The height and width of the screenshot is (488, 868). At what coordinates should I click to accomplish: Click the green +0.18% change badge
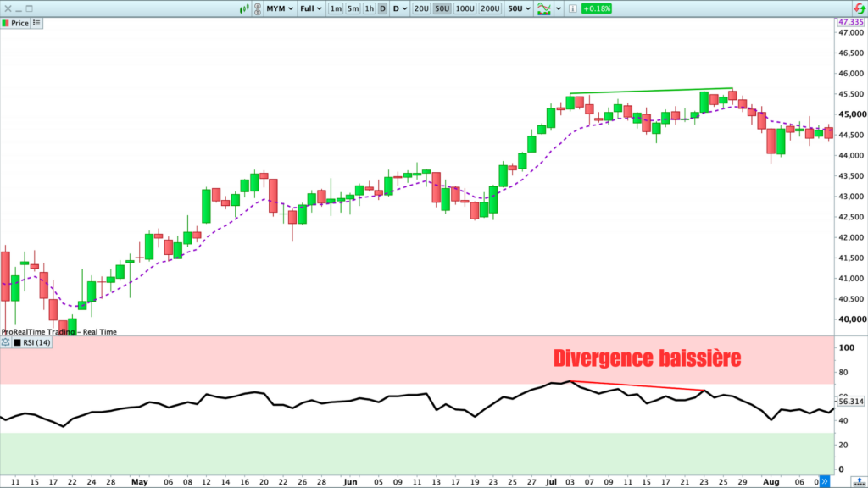pyautogui.click(x=597, y=8)
